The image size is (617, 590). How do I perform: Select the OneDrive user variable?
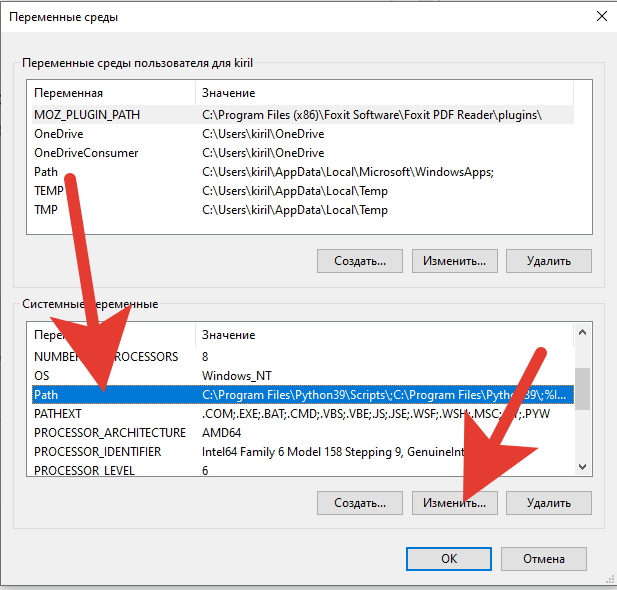tap(59, 134)
